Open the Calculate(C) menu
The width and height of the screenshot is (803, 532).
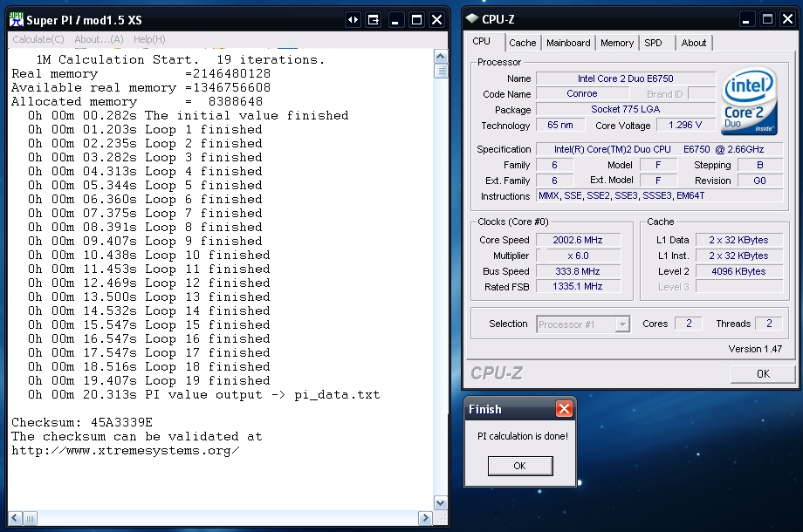click(38, 39)
